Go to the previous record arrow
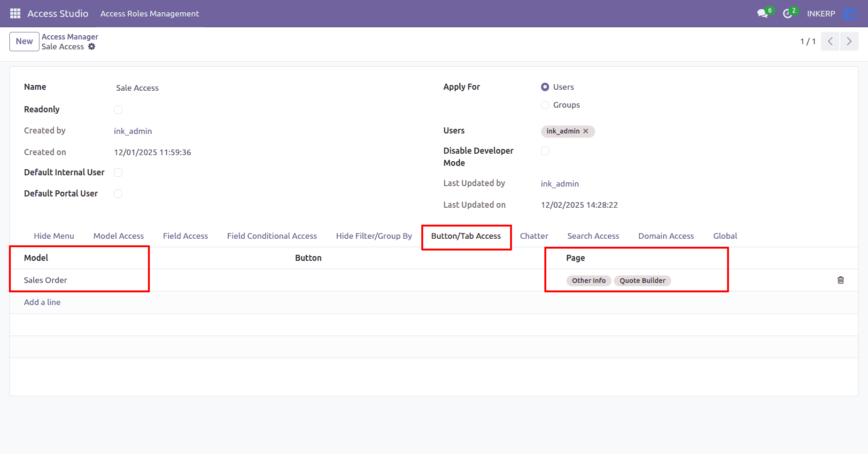This screenshot has width=868, height=454. coord(830,41)
